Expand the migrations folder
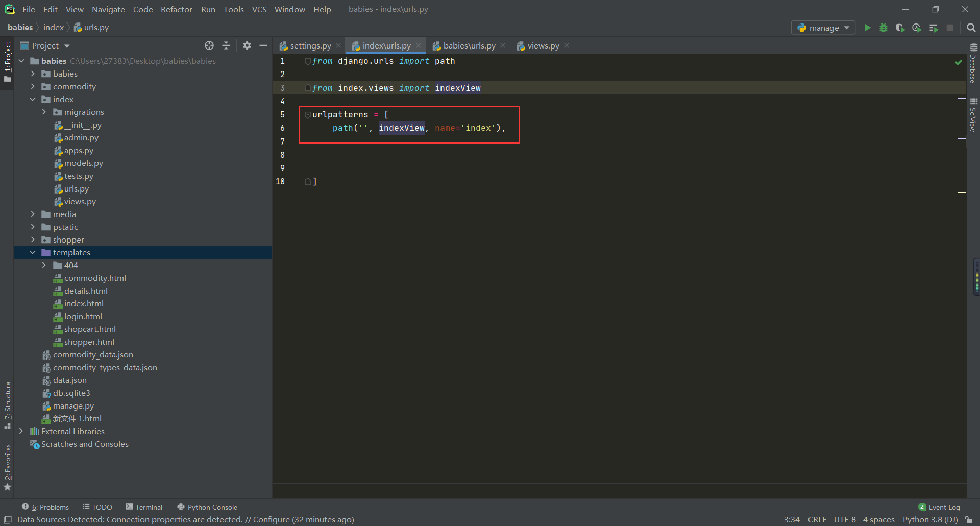 click(x=44, y=112)
